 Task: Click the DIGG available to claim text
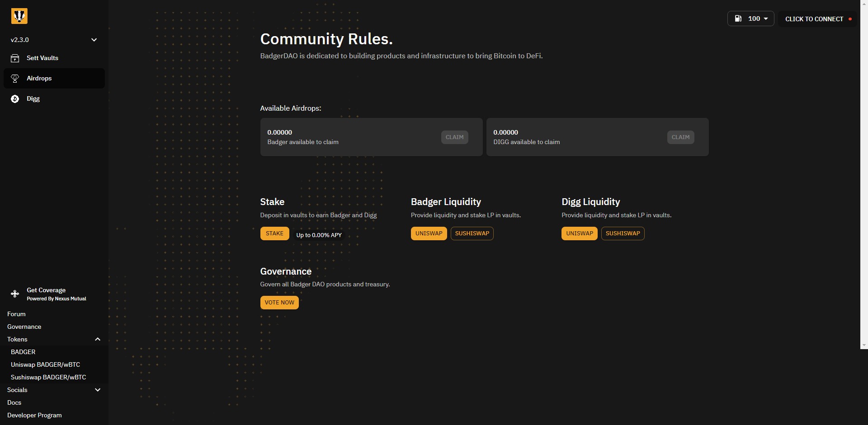[526, 142]
